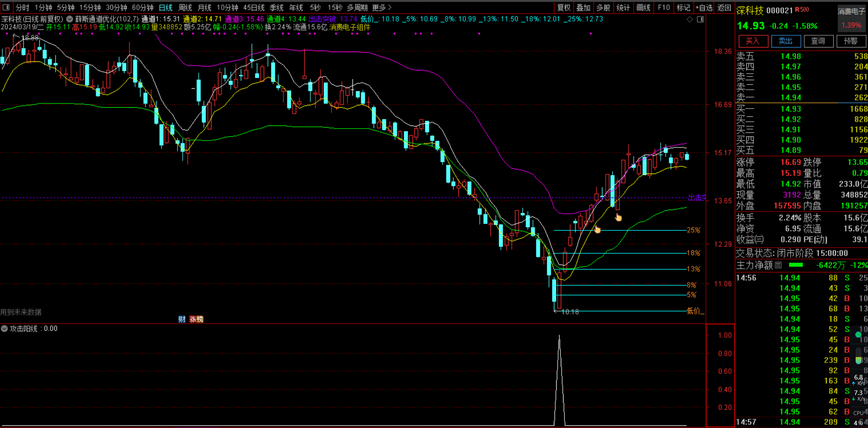Click the 财 tag icon on chart
The image size is (868, 428).
pyautogui.click(x=182, y=319)
